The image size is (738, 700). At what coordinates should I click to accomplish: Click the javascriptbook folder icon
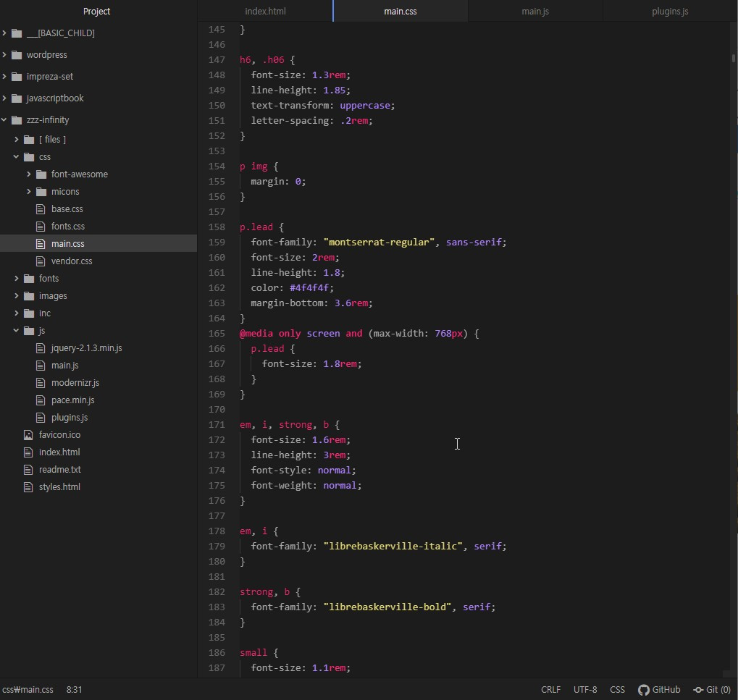[17, 98]
